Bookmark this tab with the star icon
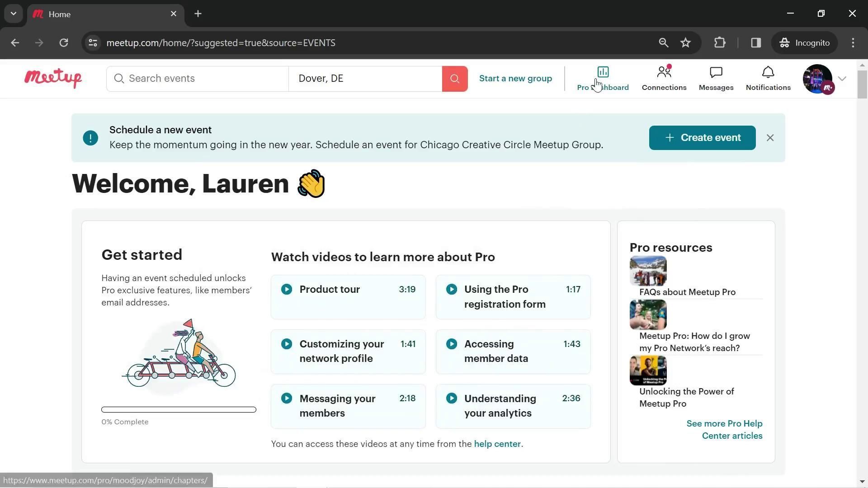 point(685,42)
